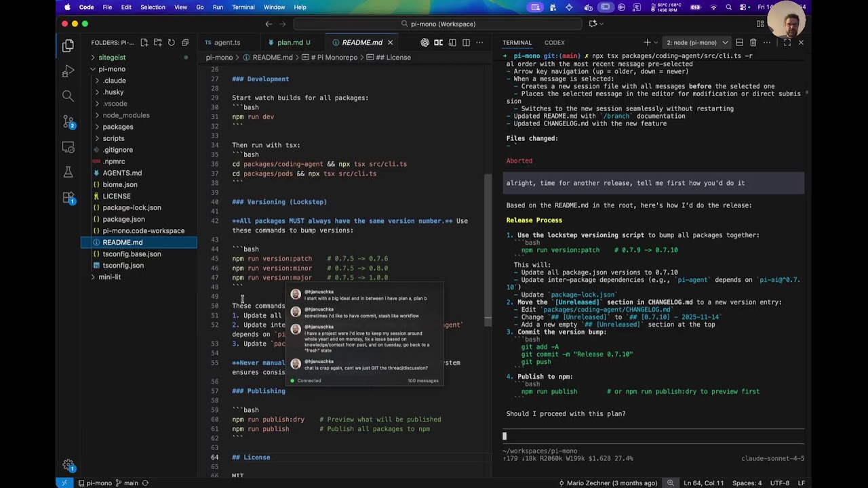This screenshot has height=488, width=868.
Task: Open the Testing flask view
Action: tap(68, 172)
